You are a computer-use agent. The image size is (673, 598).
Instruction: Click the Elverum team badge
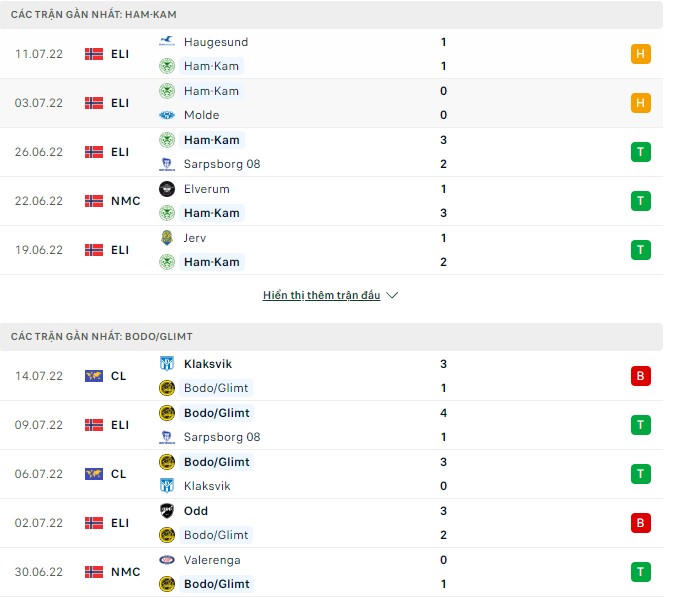tap(167, 189)
